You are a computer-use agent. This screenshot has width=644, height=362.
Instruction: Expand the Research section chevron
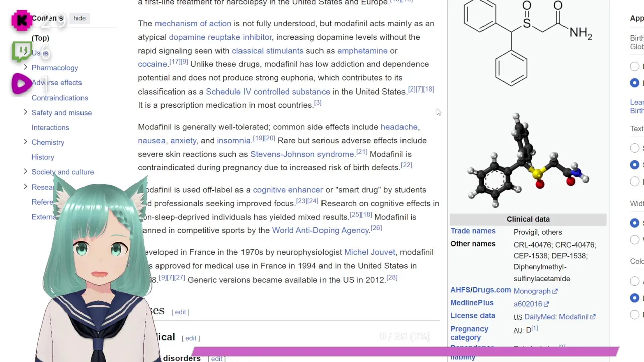coord(25,187)
